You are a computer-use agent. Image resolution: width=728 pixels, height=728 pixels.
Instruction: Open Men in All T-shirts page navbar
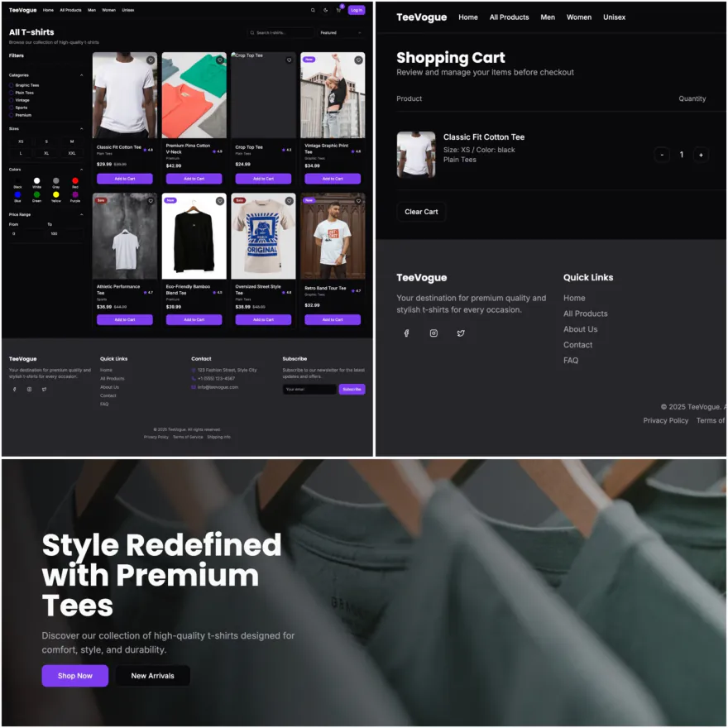(92, 10)
